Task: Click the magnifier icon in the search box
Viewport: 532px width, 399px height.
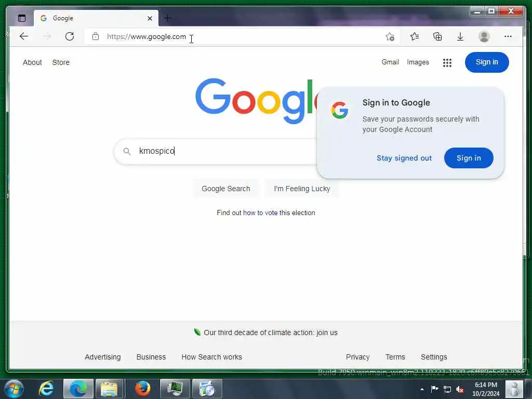Action: (x=127, y=151)
